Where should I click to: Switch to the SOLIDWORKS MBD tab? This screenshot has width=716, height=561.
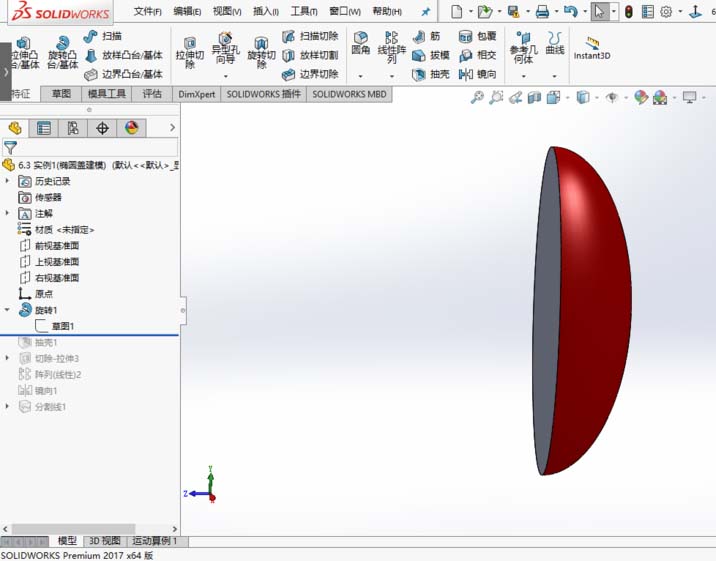[x=349, y=94]
